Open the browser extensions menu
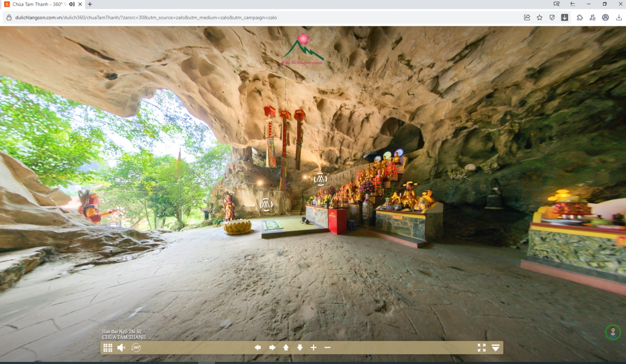626x364 pixels. click(x=580, y=17)
